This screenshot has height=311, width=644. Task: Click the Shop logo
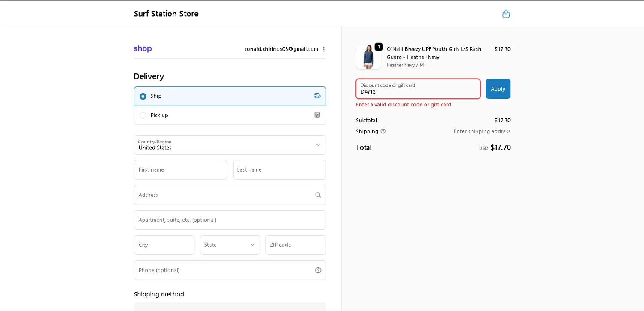(143, 49)
